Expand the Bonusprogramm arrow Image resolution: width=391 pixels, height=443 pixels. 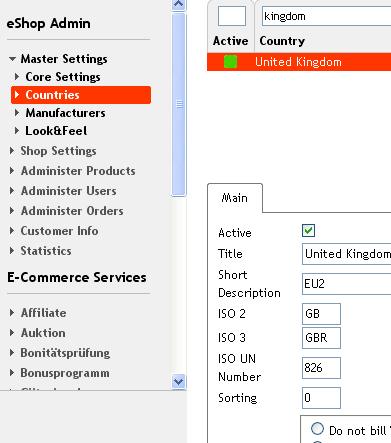(x=12, y=373)
